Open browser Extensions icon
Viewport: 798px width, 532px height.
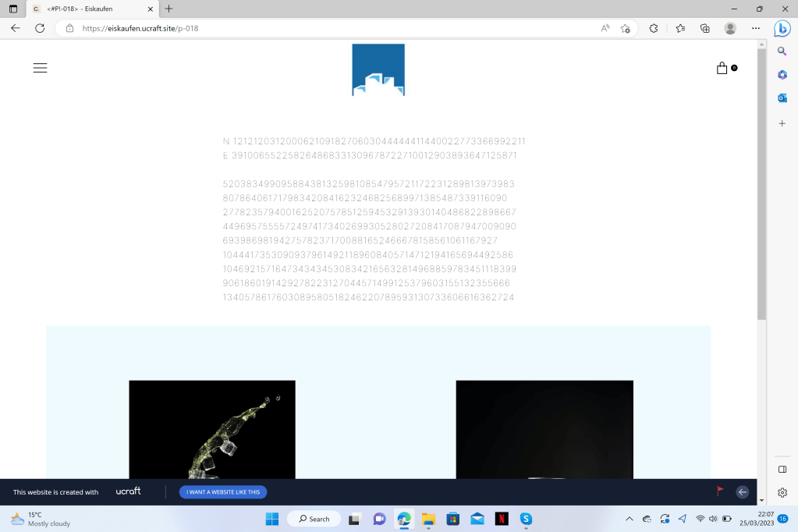pyautogui.click(x=654, y=28)
